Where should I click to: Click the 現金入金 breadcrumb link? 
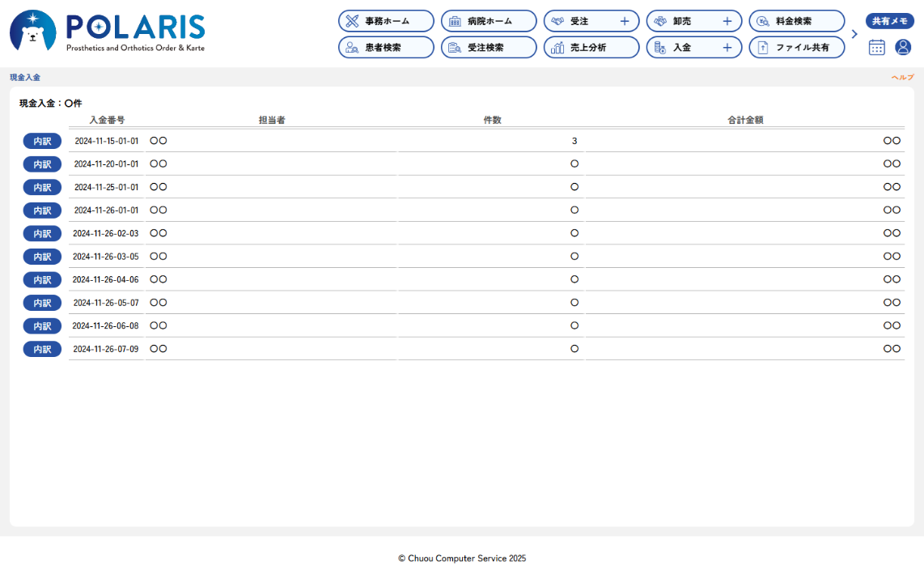click(25, 78)
